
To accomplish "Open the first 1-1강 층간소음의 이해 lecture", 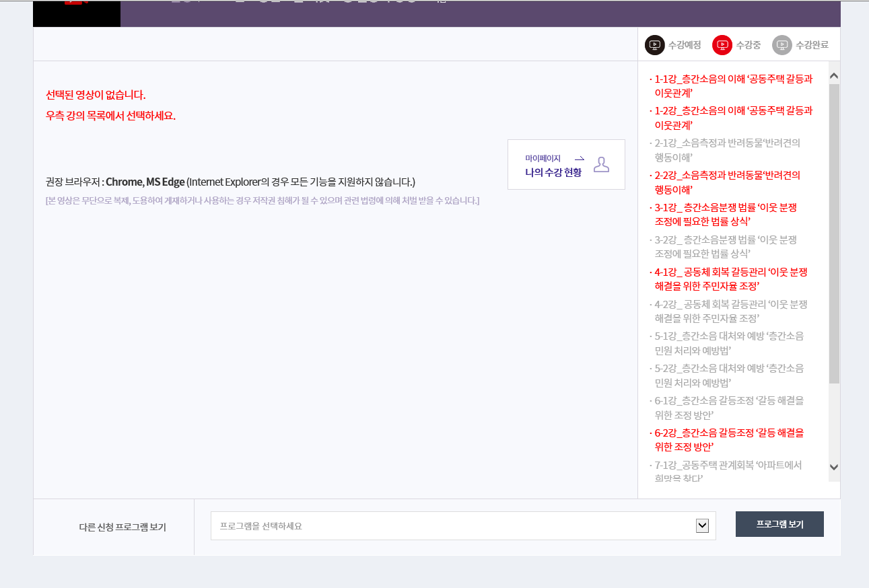I will point(734,85).
